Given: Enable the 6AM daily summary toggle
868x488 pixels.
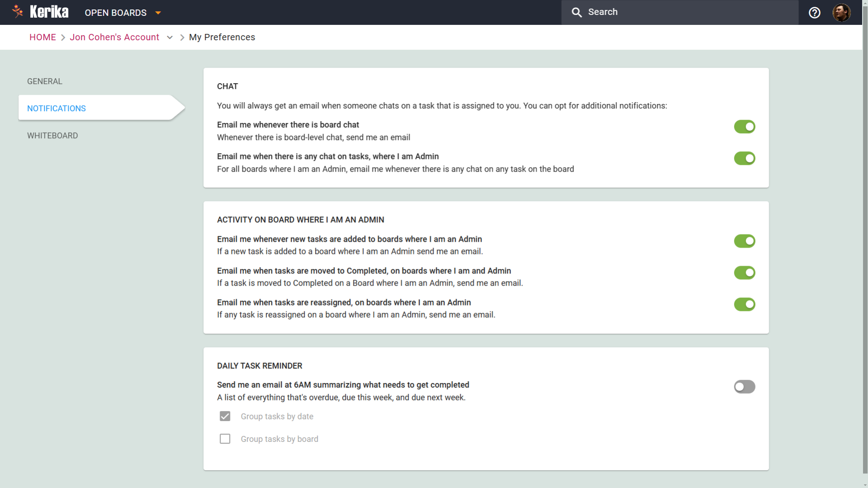Looking at the screenshot, I should 744,387.
